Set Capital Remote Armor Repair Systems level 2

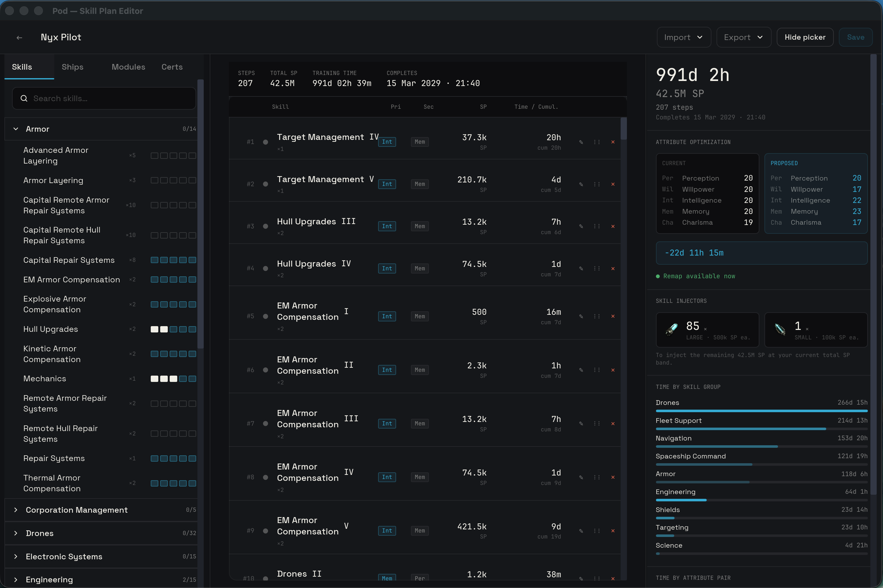coord(164,205)
